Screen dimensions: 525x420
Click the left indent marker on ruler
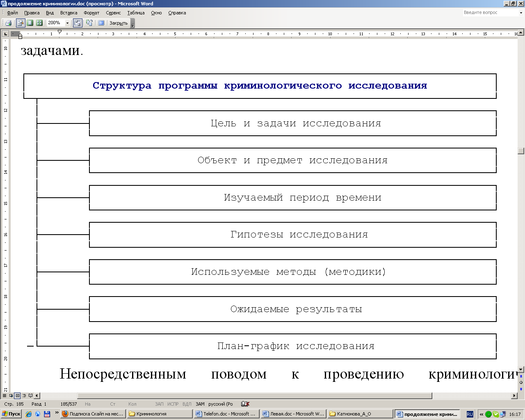click(20, 37)
